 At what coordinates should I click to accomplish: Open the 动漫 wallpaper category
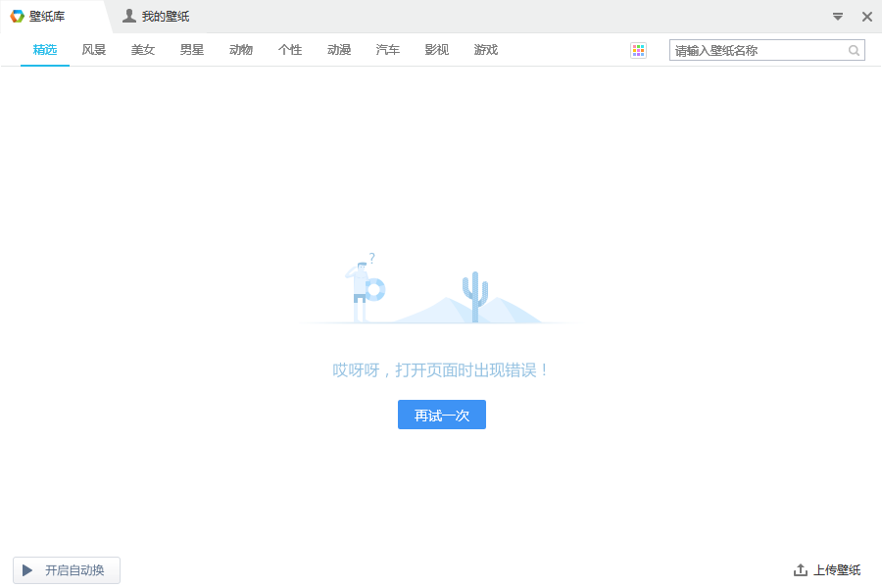coord(339,50)
